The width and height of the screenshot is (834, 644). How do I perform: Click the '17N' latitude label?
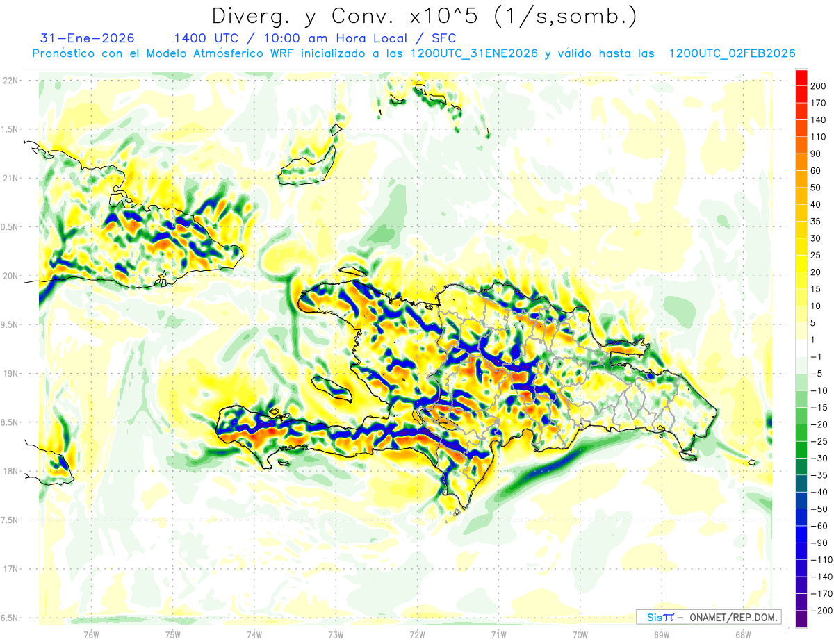click(10, 568)
